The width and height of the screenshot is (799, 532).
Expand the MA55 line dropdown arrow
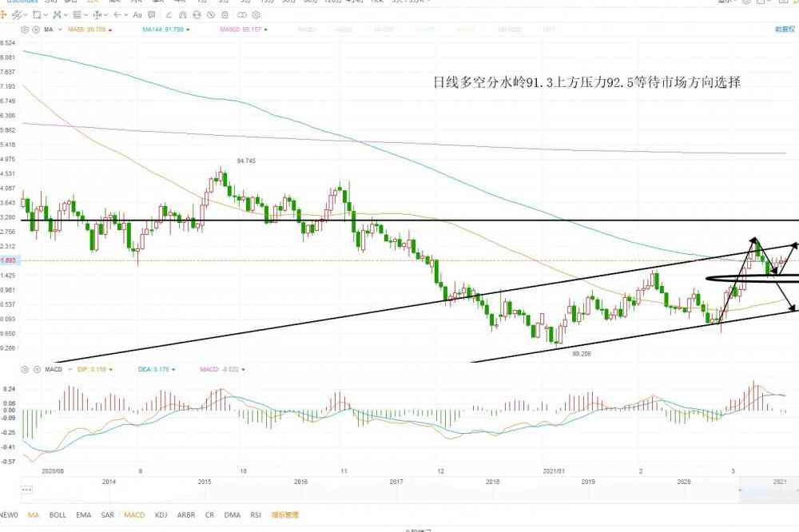(110, 30)
